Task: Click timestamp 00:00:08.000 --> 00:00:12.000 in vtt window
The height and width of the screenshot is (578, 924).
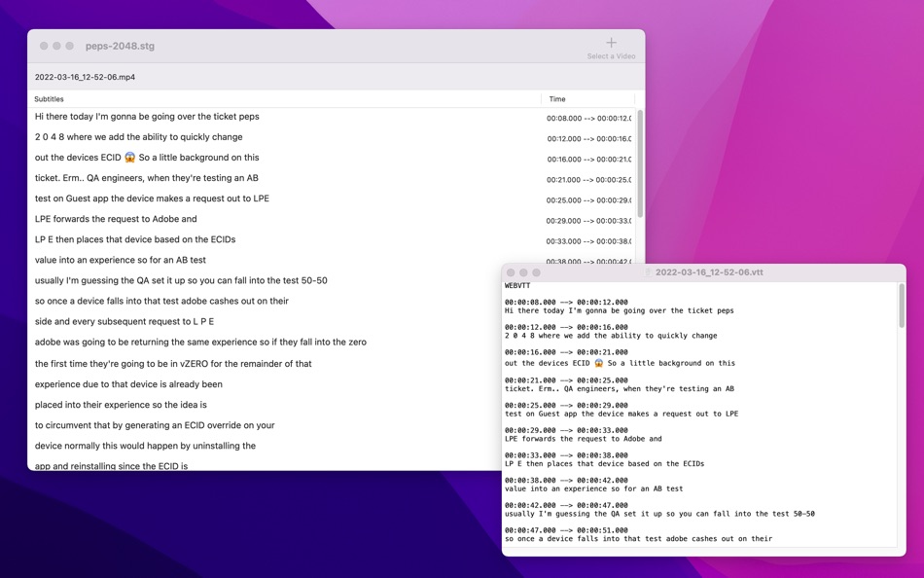Action: coord(566,302)
